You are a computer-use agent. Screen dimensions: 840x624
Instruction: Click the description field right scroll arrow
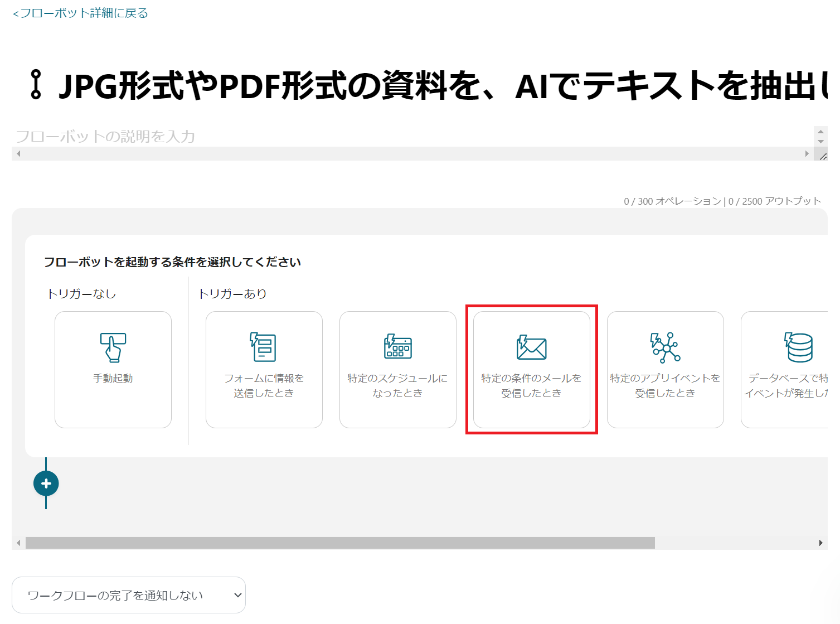pos(807,154)
